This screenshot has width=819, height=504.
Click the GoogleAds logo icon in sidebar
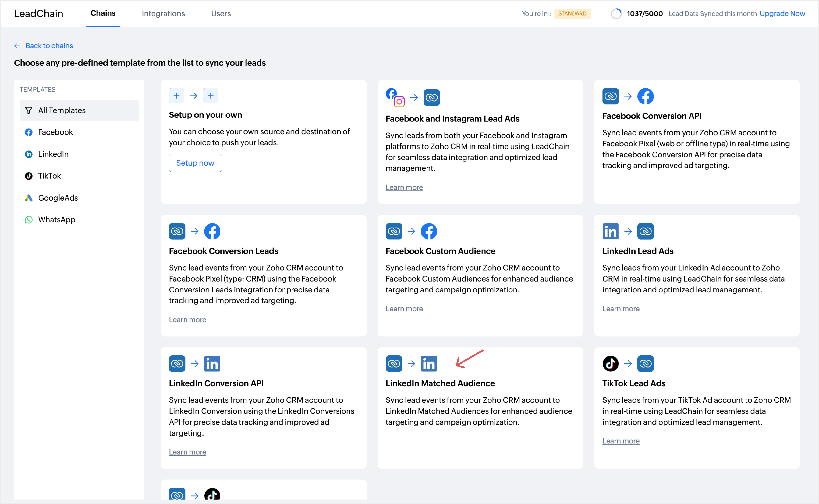tap(29, 198)
